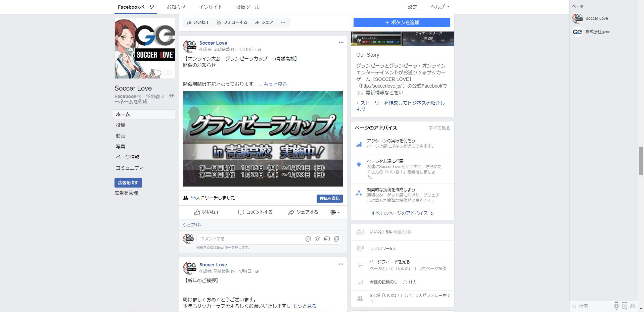The height and width of the screenshot is (312, 644).
Task: Click Soccer Love avatar on 1月4日 post
Action: (190, 268)
